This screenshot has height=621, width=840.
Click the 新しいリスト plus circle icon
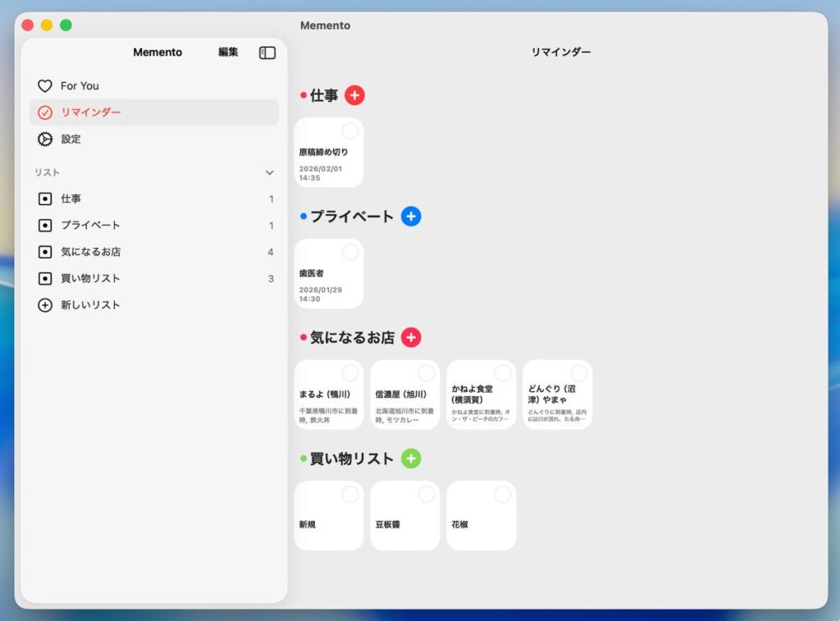tap(45, 305)
